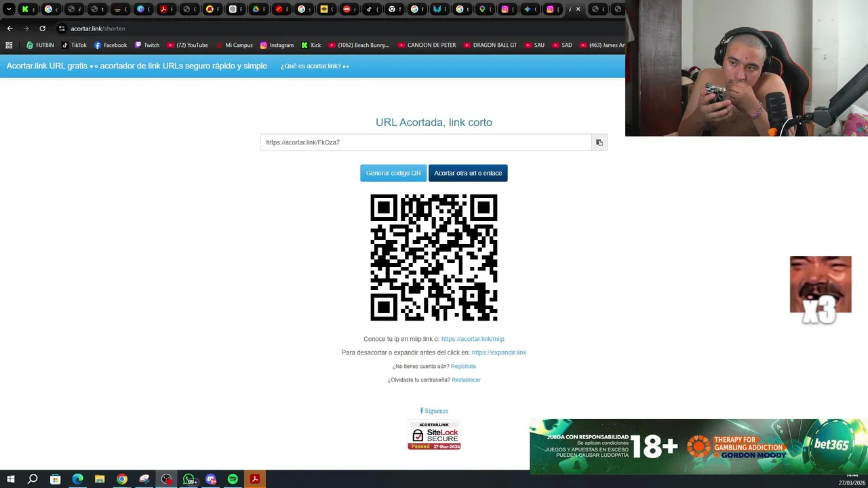The width and height of the screenshot is (868, 488).
Task: Open the ¿Qué es acortar.link? header link
Action: [315, 66]
